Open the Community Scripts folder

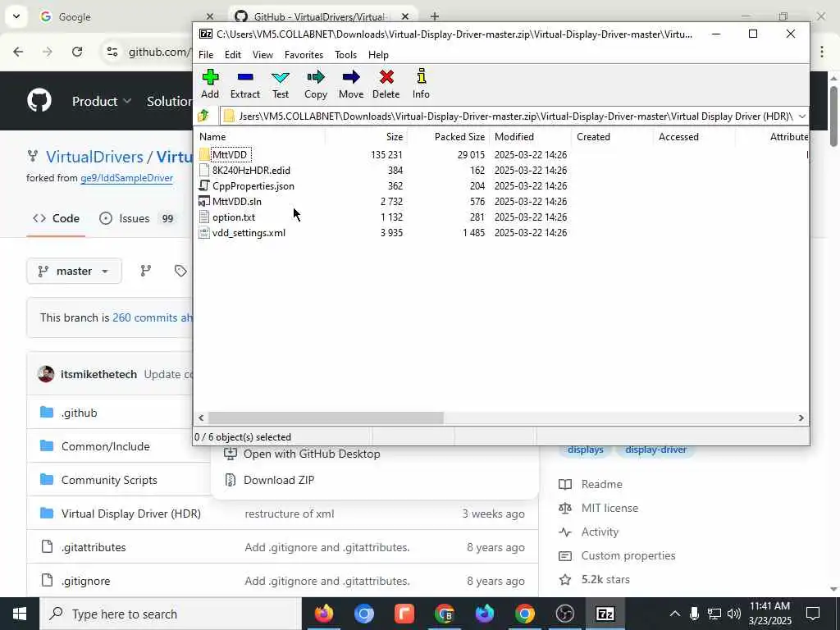(109, 480)
